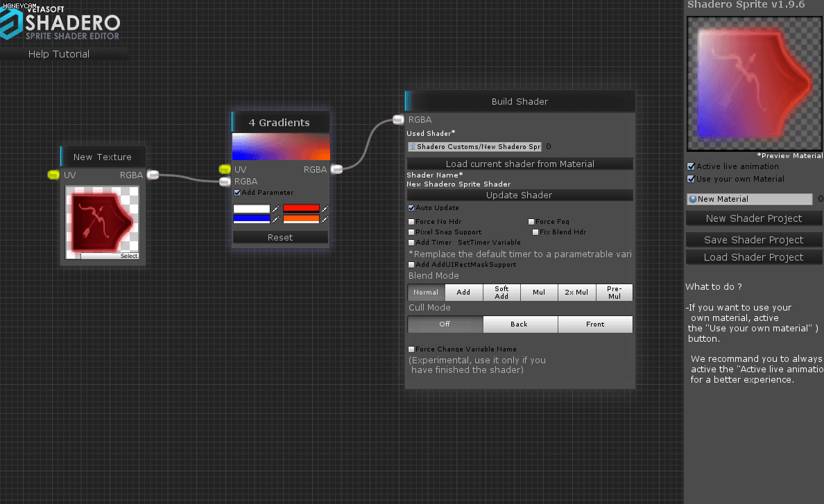Set Cull Mode to Front
824x504 pixels.
point(595,324)
